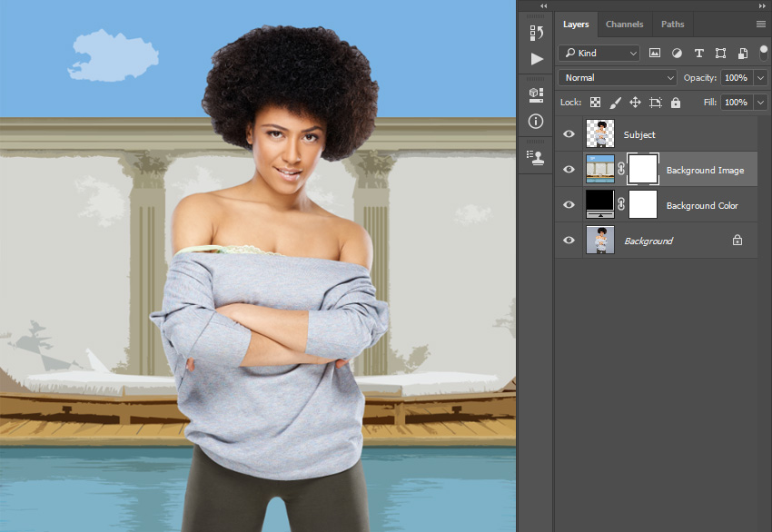Select the Background Color layer thumbnail
772x532 pixels.
pos(600,205)
